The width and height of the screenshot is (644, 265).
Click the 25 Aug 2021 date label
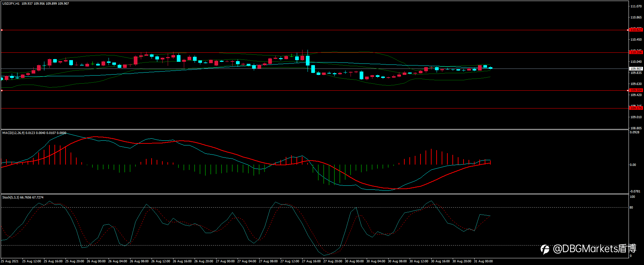pos(10,261)
